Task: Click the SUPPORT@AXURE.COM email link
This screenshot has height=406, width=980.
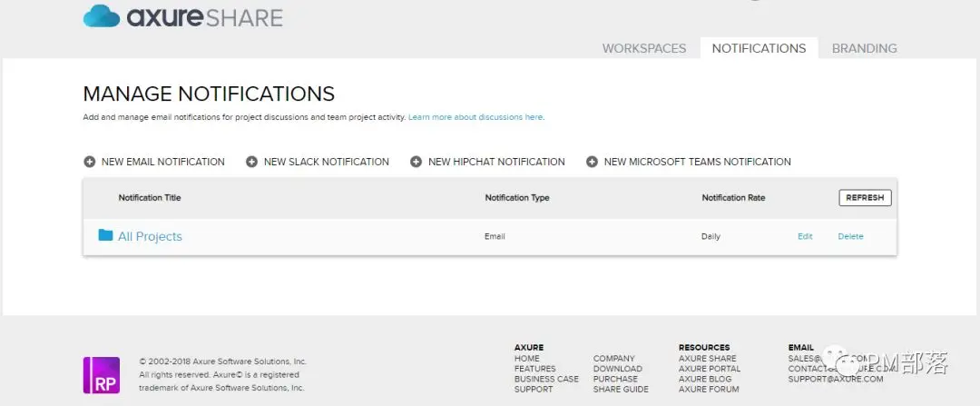Action: [836, 379]
